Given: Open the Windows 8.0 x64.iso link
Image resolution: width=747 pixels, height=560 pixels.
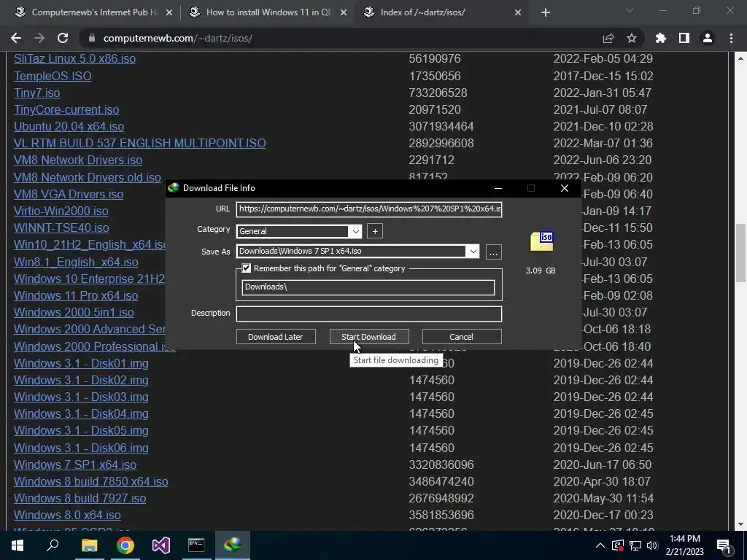Looking at the screenshot, I should point(67,516).
